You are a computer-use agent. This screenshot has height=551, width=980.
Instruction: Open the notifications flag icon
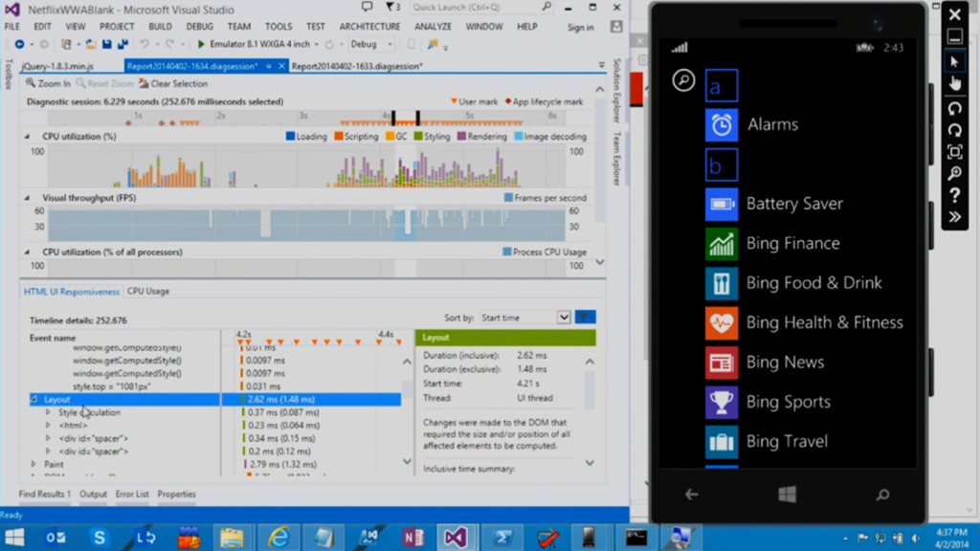pos(392,8)
